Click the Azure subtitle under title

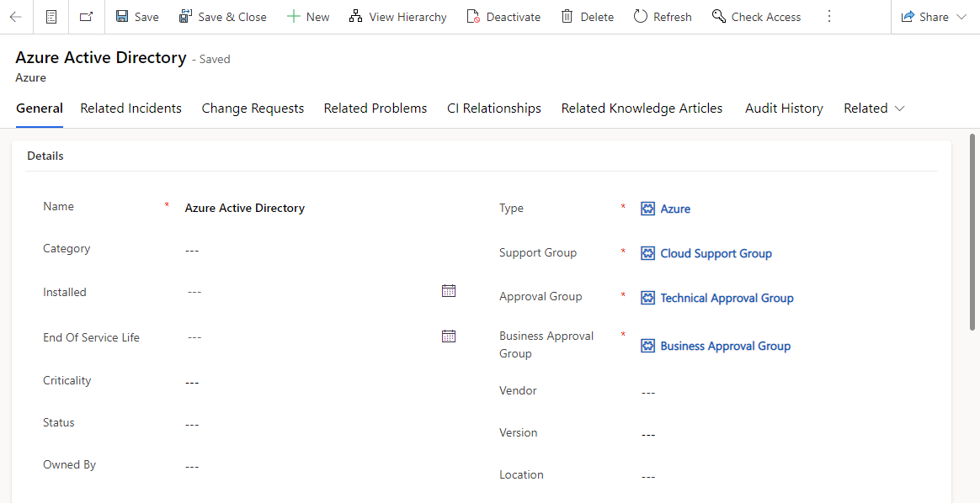point(30,78)
